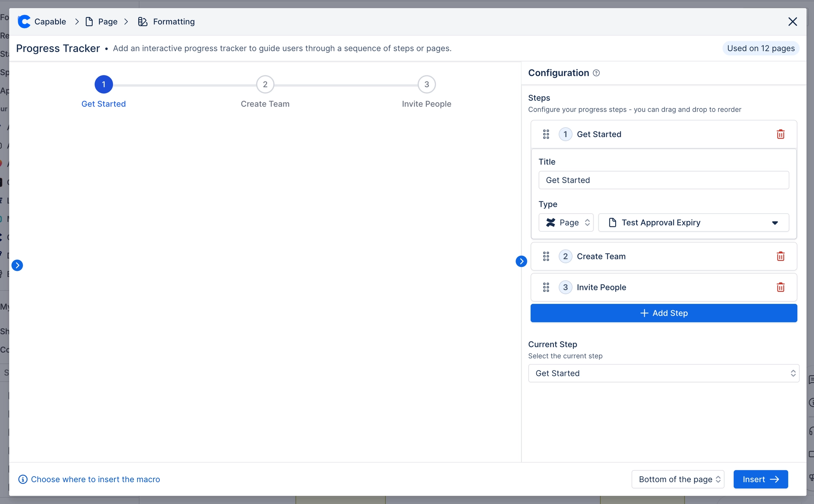Click drag handle beside Invite People

click(x=546, y=287)
